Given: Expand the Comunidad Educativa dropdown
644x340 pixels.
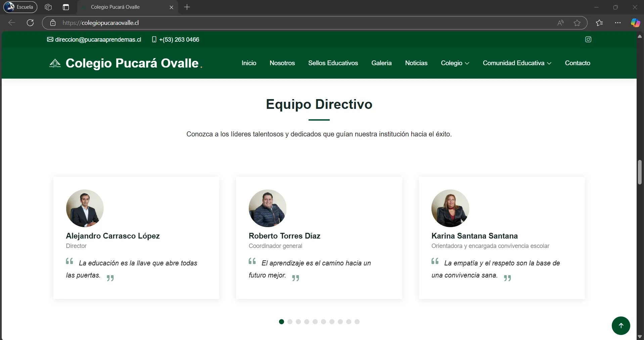Looking at the screenshot, I should [517, 63].
